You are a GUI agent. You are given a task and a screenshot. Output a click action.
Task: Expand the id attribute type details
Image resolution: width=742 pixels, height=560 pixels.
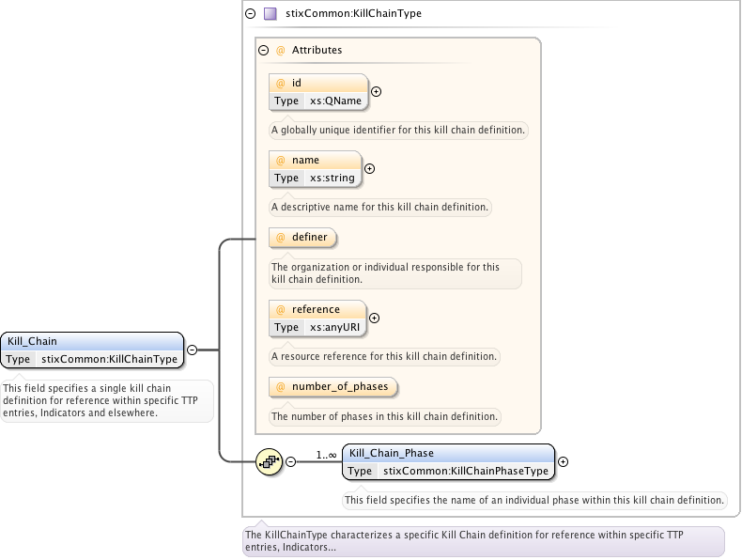point(377,92)
